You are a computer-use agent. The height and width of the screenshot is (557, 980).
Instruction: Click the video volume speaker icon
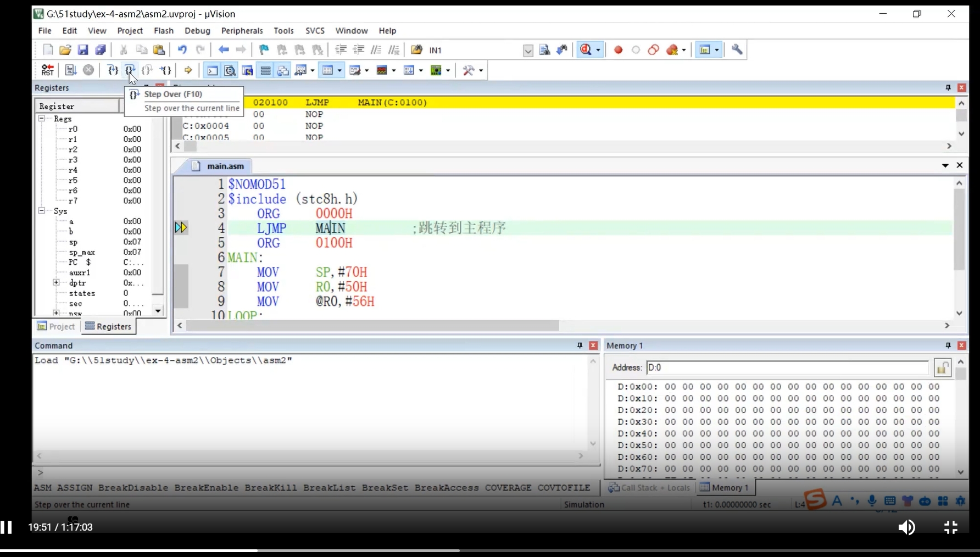[x=906, y=527]
